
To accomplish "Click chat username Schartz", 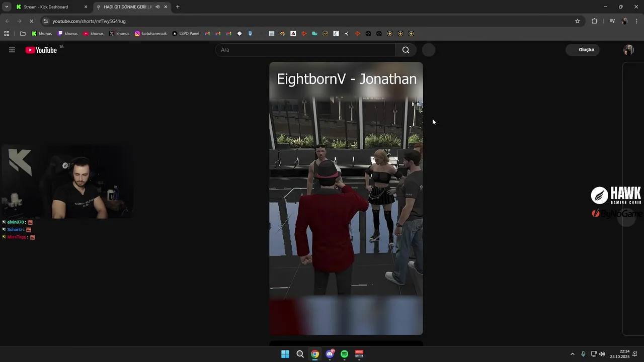I will coord(15,230).
